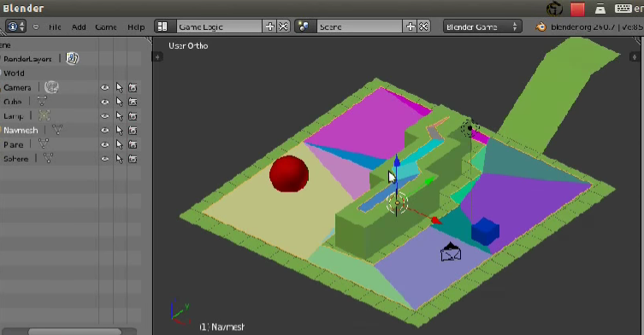The height and width of the screenshot is (335, 644).
Task: Click the Blender logo icon by version
Action: click(541, 27)
